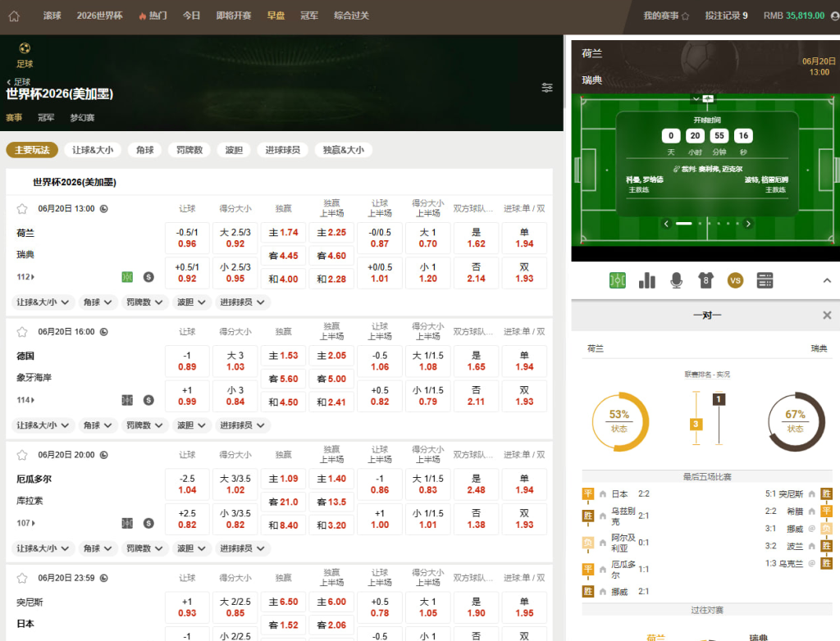Favorite the Tunisia vs Japan match star

click(x=22, y=579)
